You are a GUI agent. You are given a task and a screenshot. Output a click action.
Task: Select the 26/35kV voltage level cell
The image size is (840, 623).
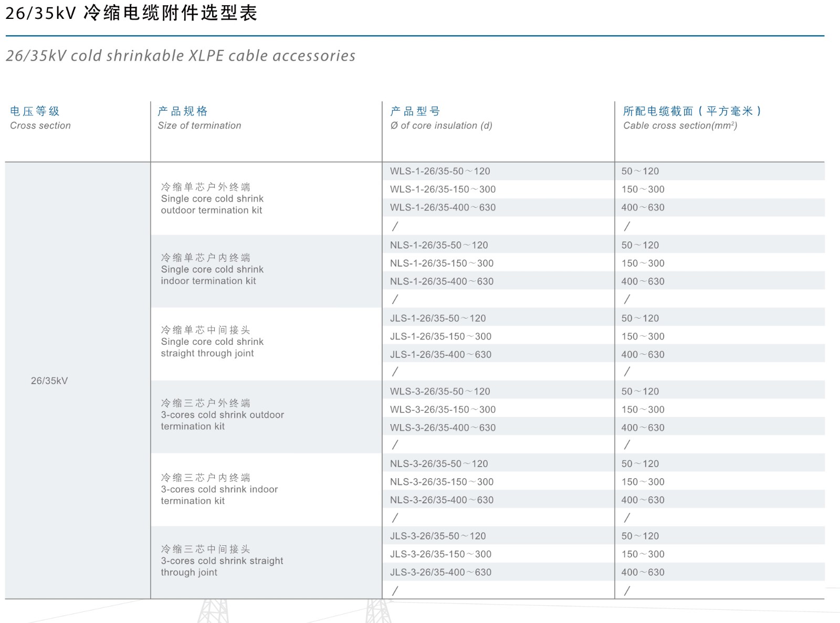[x=49, y=381]
